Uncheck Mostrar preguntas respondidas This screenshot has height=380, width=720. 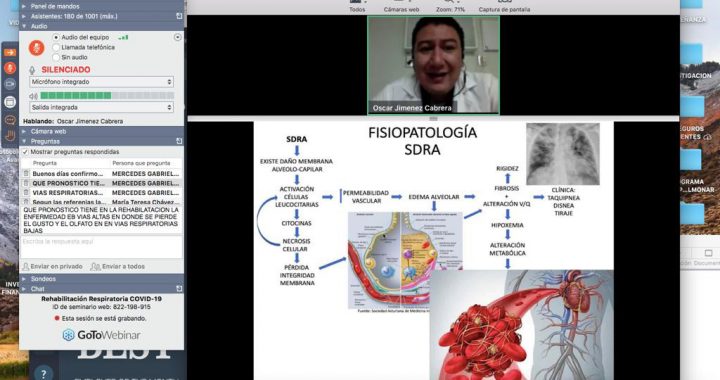click(26, 152)
